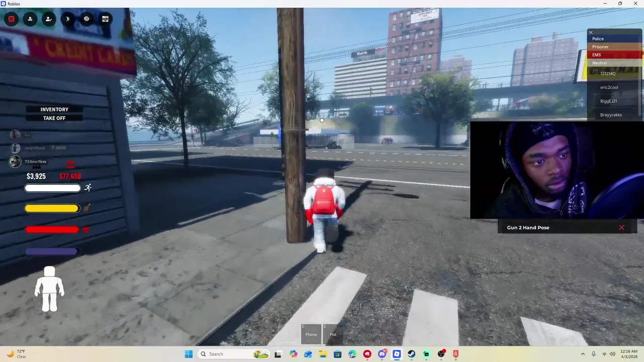Screen dimensions: 644x362
Task: Click player eric2cool in list
Action: [609, 87]
